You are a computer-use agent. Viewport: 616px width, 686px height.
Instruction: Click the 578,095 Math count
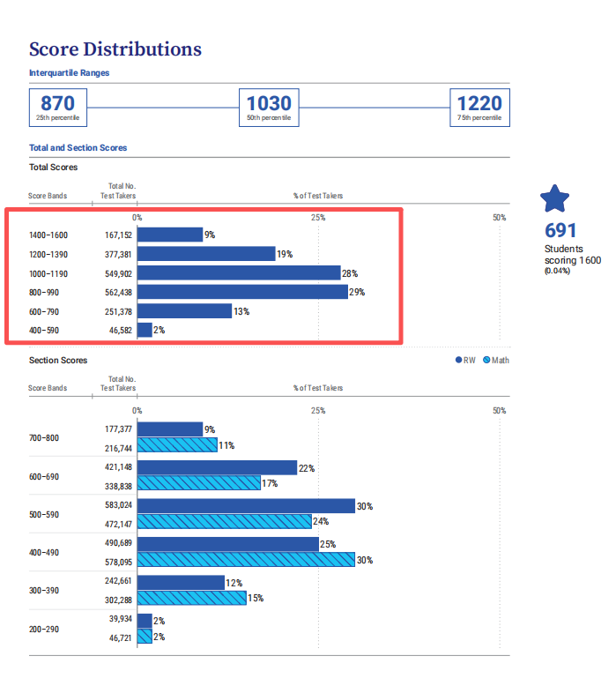118,563
